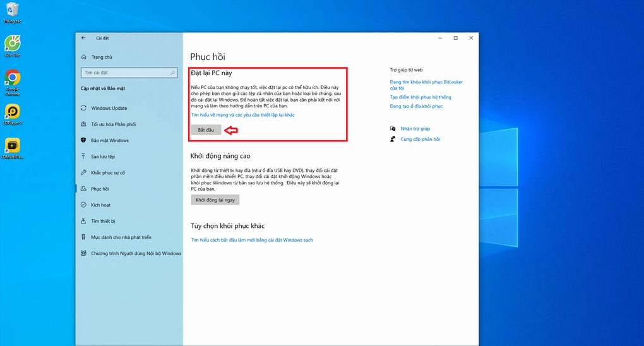
Task: Open Windows Update in the sidebar
Action: tap(109, 108)
